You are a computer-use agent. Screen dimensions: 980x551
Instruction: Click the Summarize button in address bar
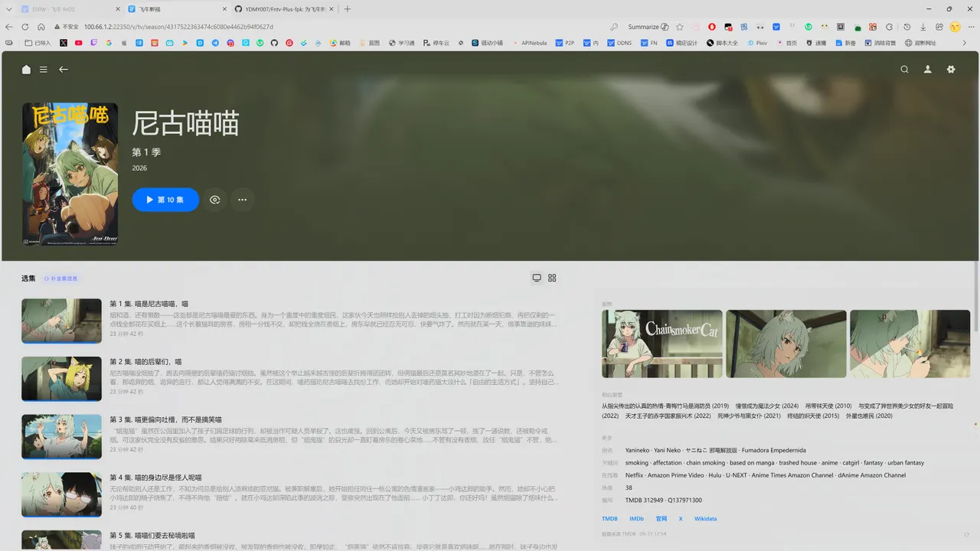tap(648, 27)
